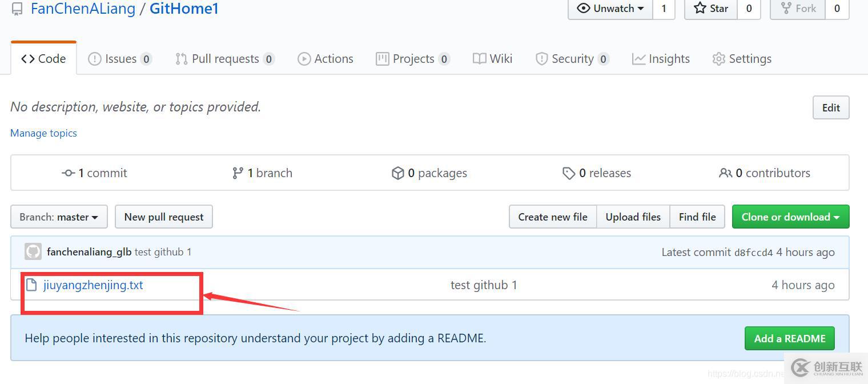Open the jiuyangzhenjing.txt file link
Image resolution: width=868 pixels, height=384 pixels.
point(93,285)
